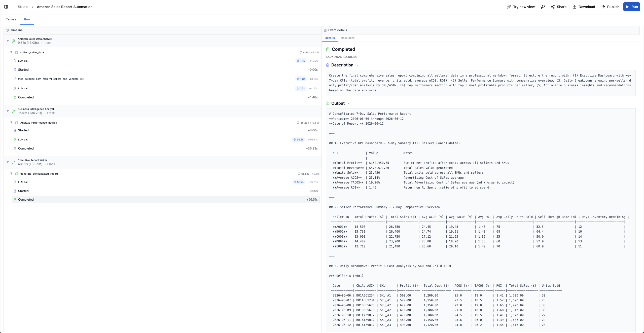Click the wrench icon of the mcp tool call
The width and height of the screenshot is (644, 333).
click(x=15, y=79)
